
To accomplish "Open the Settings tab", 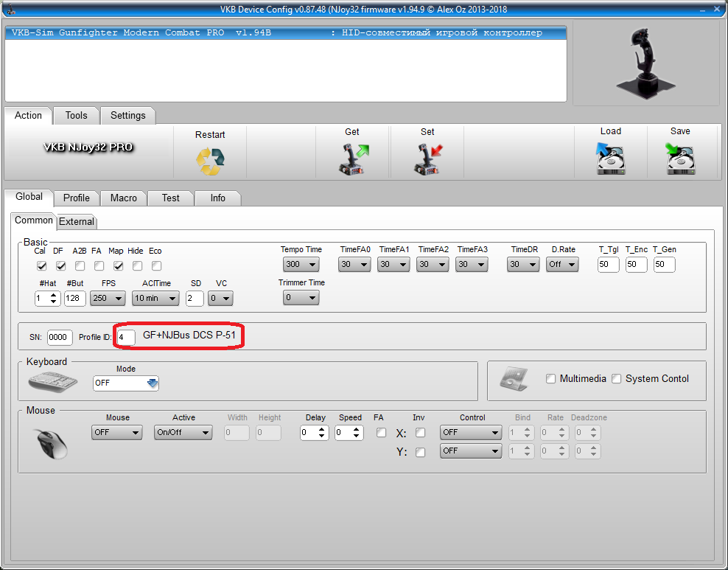I will (128, 115).
